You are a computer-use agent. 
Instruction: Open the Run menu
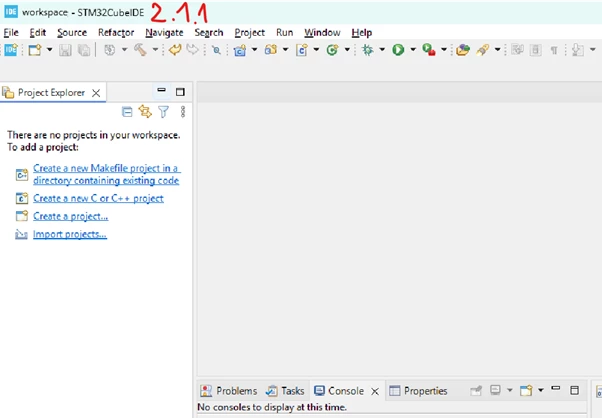click(284, 33)
